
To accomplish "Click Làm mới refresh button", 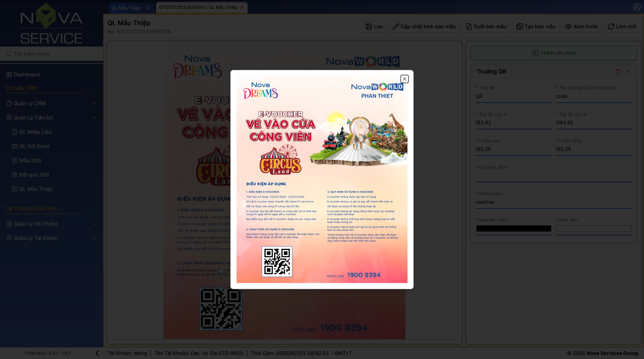I will coord(622,26).
